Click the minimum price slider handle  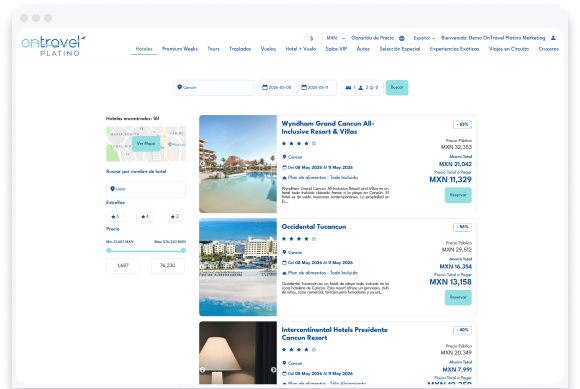[x=109, y=250]
